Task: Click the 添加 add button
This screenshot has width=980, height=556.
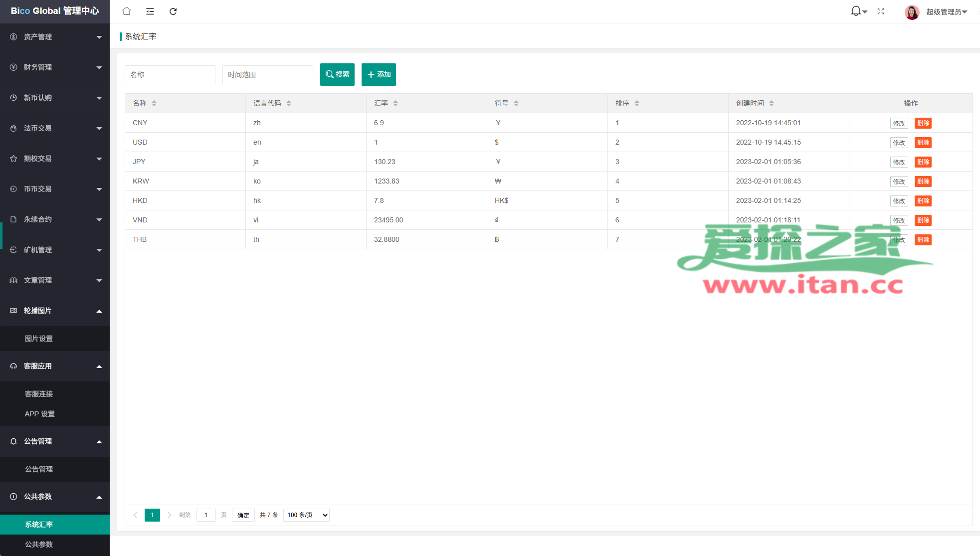Action: pos(379,74)
